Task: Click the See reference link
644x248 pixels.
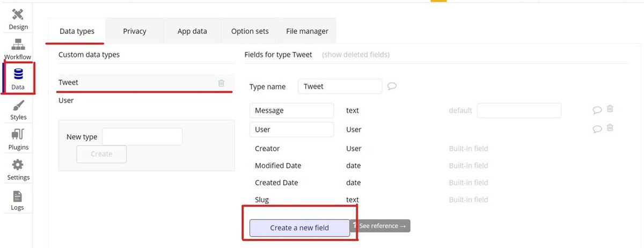Action: 380,226
